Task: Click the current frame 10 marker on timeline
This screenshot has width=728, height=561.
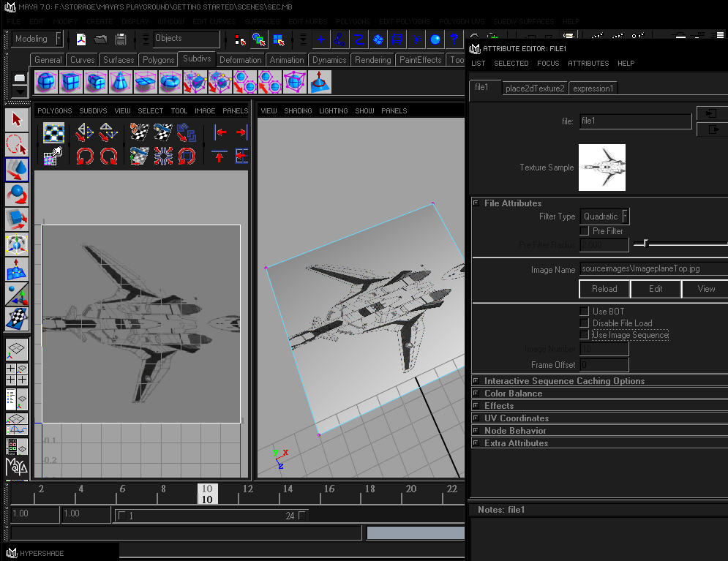Action: pos(207,494)
